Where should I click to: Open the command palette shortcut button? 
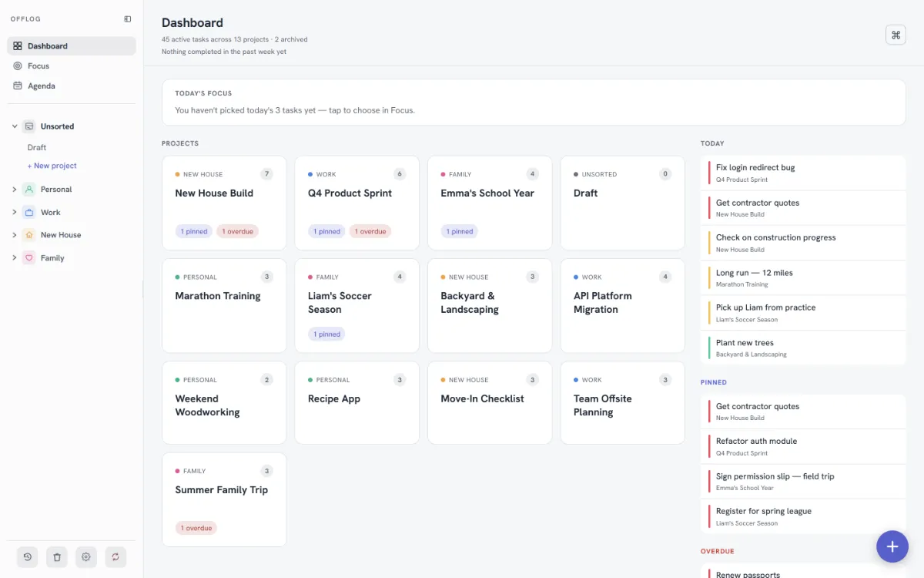(896, 35)
